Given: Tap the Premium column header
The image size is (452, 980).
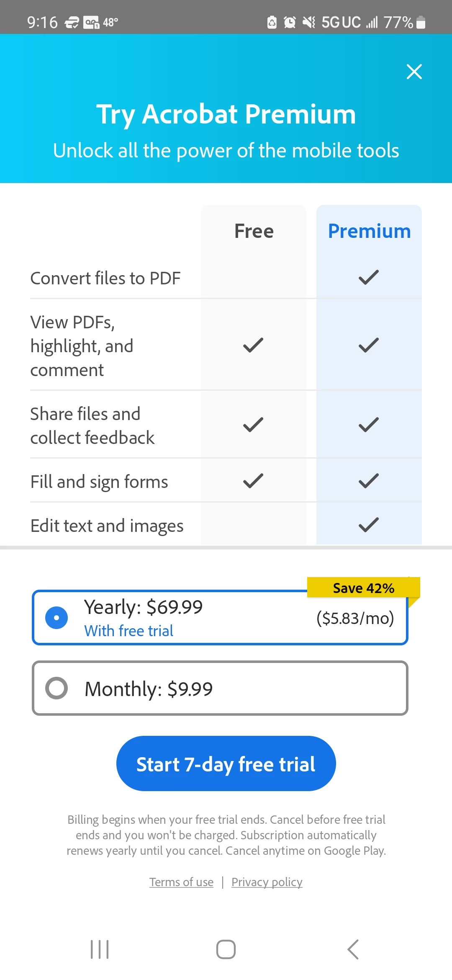Looking at the screenshot, I should [369, 231].
